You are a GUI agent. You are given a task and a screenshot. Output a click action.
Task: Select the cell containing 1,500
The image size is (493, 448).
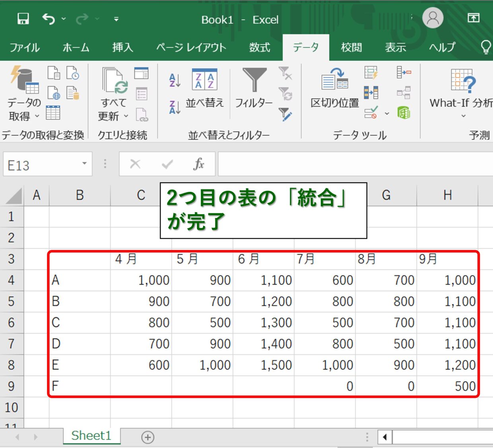(x=263, y=365)
